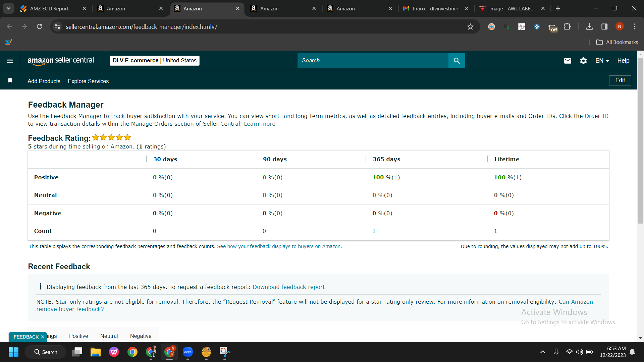Open See how your feedback displays link

tap(279, 246)
